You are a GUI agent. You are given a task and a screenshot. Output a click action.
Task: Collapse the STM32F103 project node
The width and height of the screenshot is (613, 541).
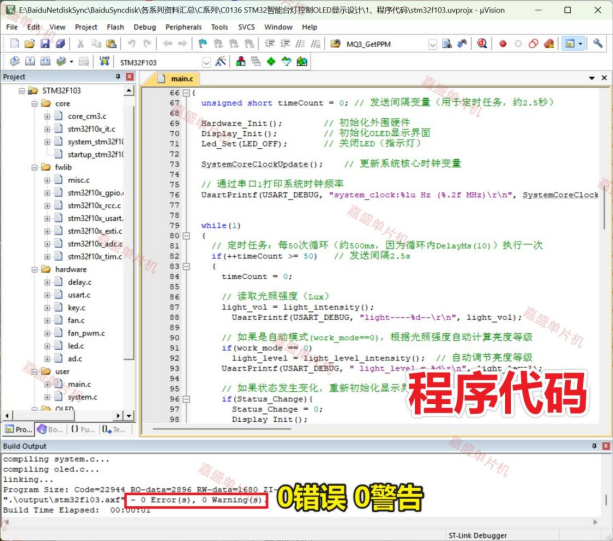pos(22,91)
